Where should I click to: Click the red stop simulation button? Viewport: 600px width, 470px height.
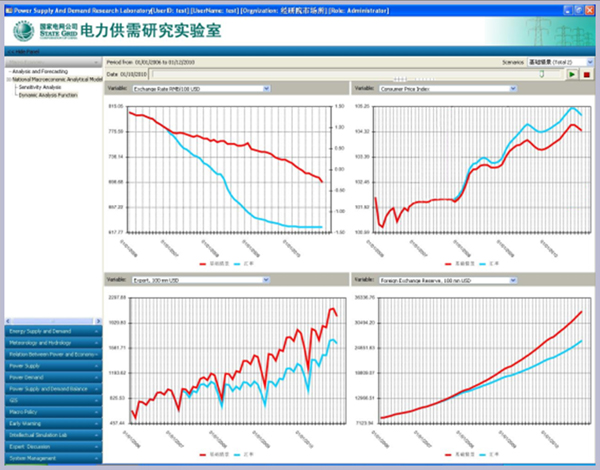click(587, 74)
